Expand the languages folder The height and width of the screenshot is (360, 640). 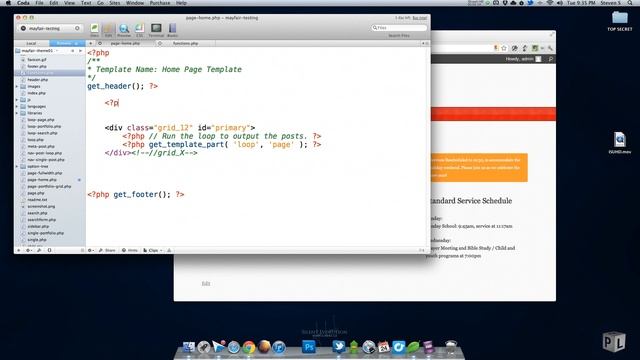17,107
